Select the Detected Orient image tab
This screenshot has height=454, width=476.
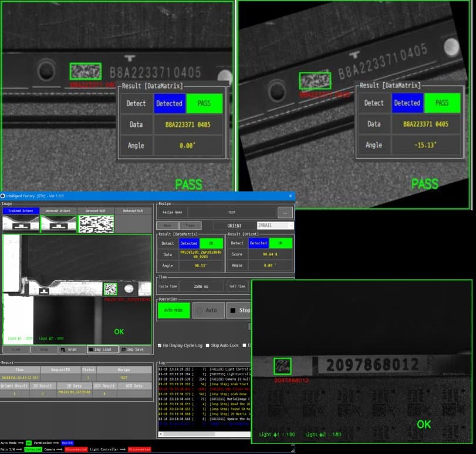(x=58, y=211)
